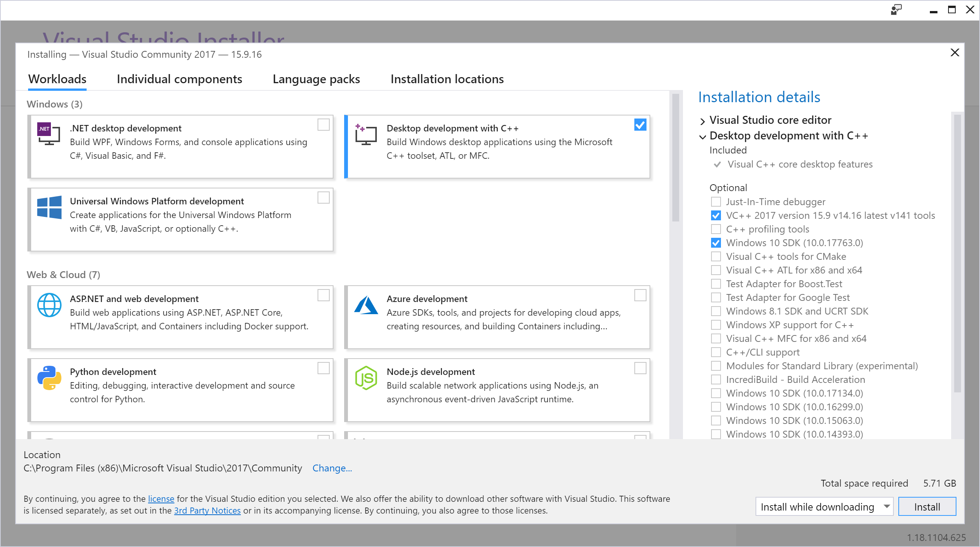
Task: Enable Windows 10 SDK (10.0.14393.0)
Action: click(716, 434)
